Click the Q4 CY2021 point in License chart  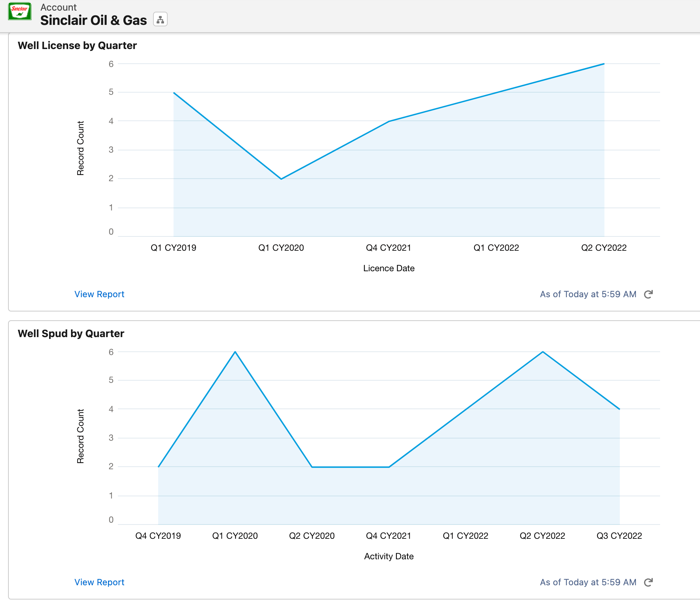[389, 121]
